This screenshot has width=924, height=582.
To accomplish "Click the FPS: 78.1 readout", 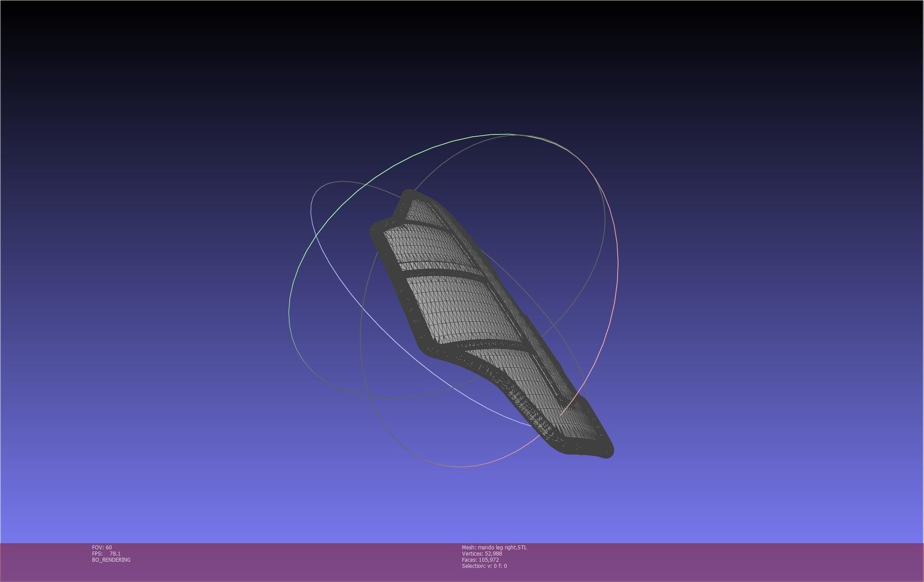I will 106,553.
